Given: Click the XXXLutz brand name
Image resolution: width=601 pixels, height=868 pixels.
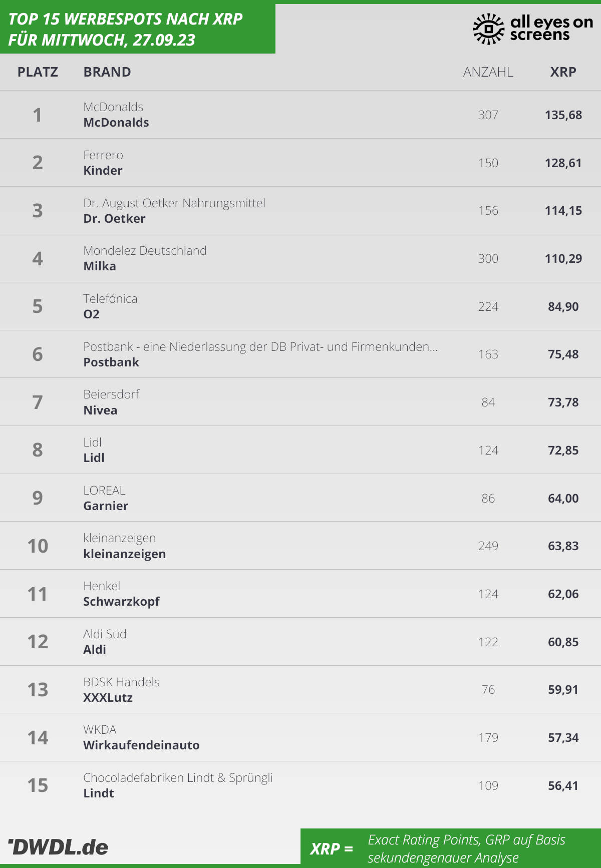Looking at the screenshot, I should click(108, 698).
